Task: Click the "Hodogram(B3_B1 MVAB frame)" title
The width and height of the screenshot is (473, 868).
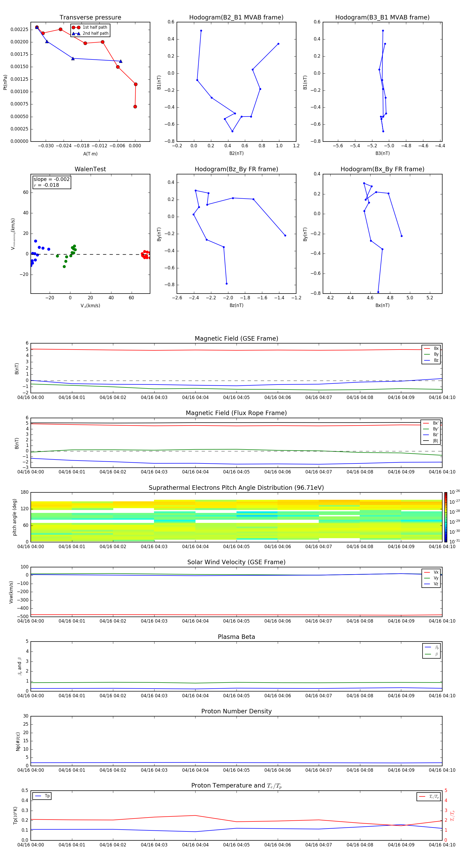Action: [x=382, y=18]
